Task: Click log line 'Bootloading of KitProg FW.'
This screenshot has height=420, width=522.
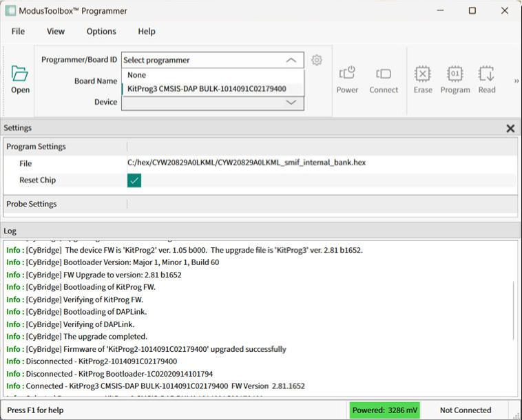Action: [x=81, y=287]
